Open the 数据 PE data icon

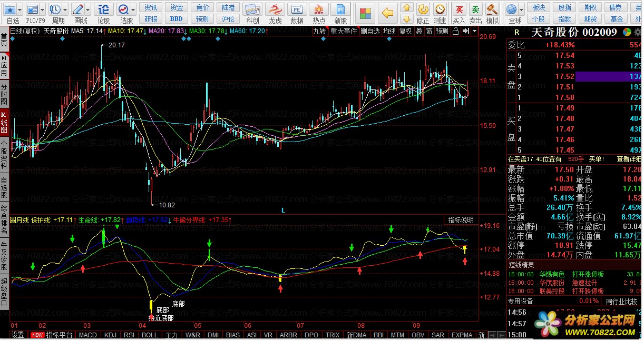coord(297,9)
